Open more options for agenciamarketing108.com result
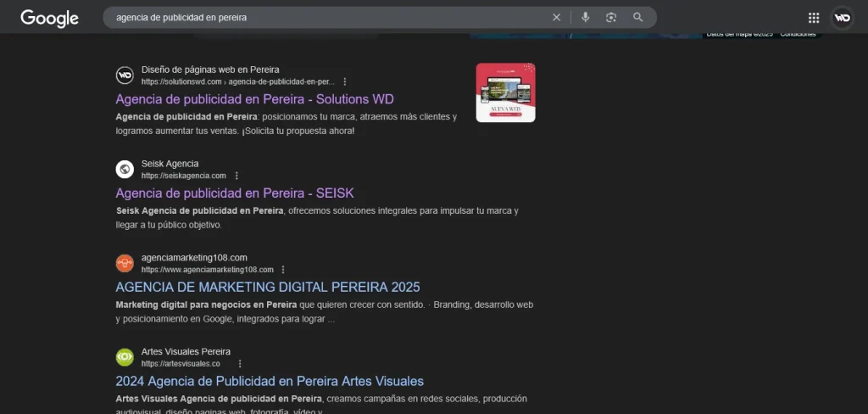 click(x=283, y=269)
